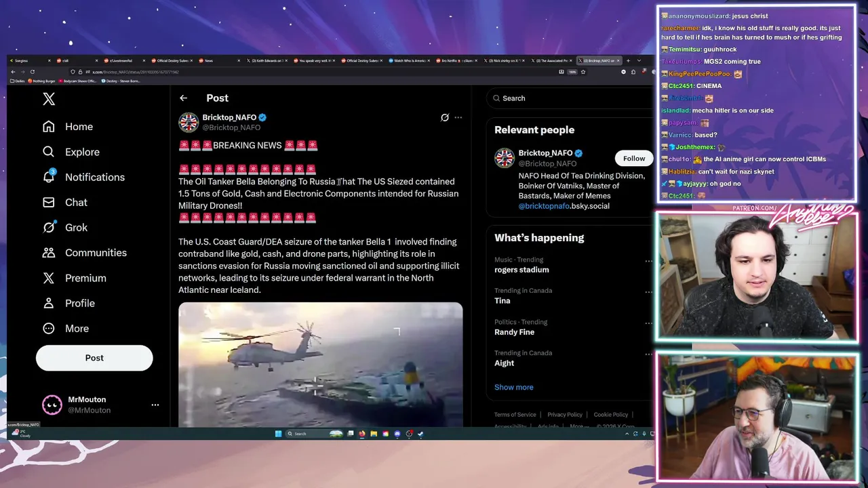The image size is (868, 488).
Task: Open the Cookie Policy link
Action: tap(611, 415)
